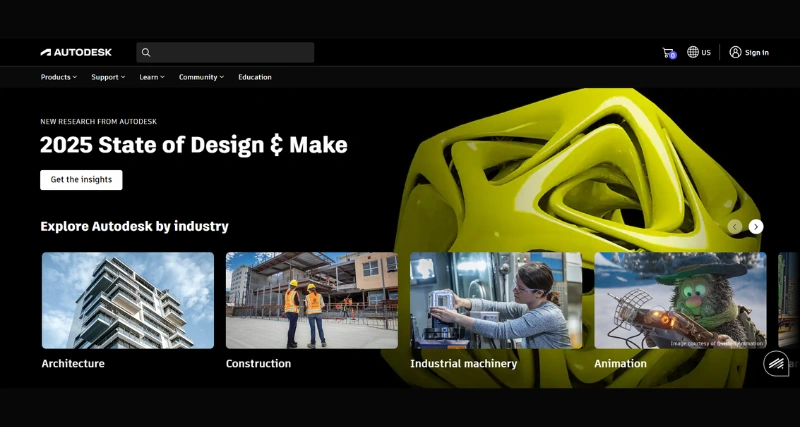Select the Animation character thumbnail
Screen dimensions: 800x427
pyautogui.click(x=680, y=300)
